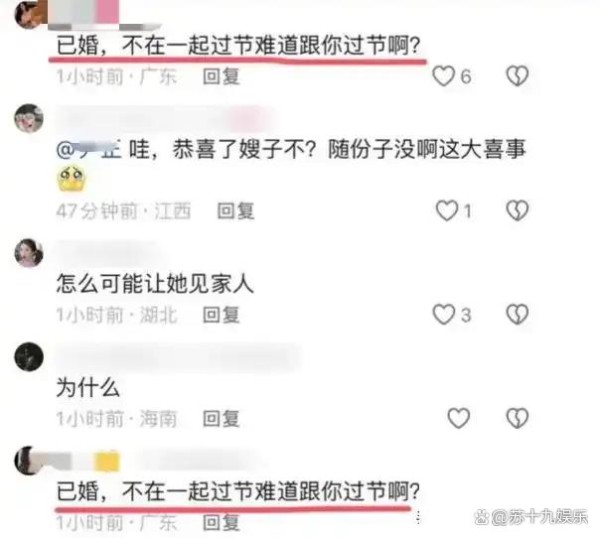
Task: Dislike the Hubei comment
Action: click(517, 314)
